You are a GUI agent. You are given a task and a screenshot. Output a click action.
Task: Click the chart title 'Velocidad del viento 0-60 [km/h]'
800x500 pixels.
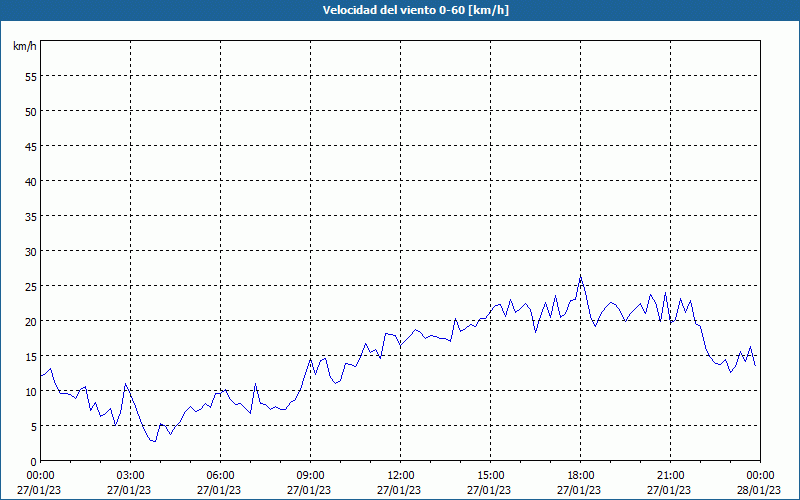[x=416, y=10]
